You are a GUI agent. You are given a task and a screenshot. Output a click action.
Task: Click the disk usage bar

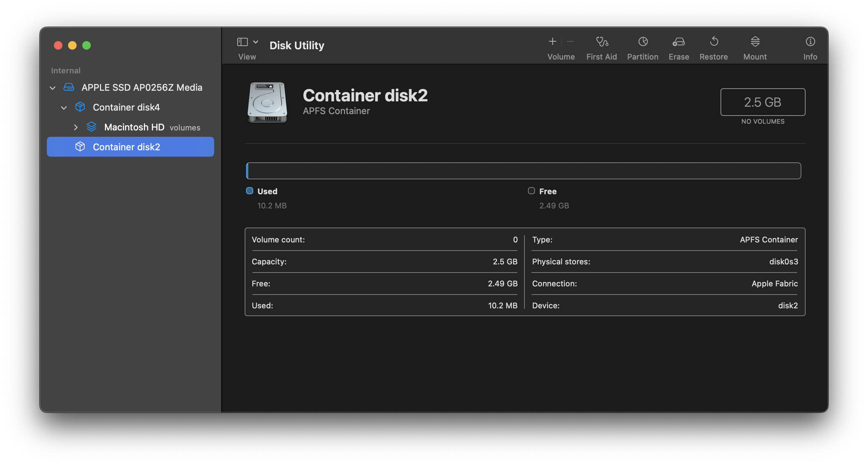[523, 171]
